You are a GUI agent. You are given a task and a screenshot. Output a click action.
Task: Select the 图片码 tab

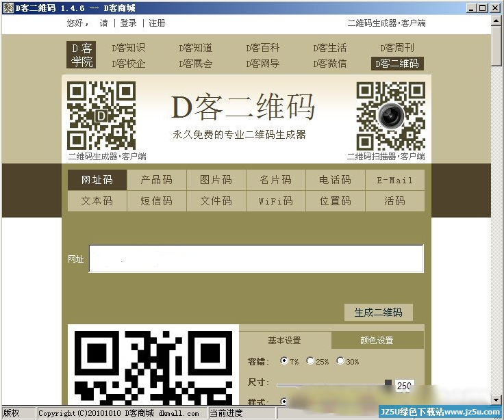pos(216,179)
